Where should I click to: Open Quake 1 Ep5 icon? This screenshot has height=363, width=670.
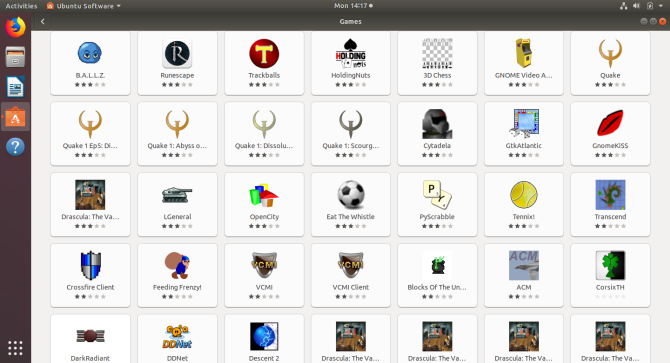click(x=90, y=124)
